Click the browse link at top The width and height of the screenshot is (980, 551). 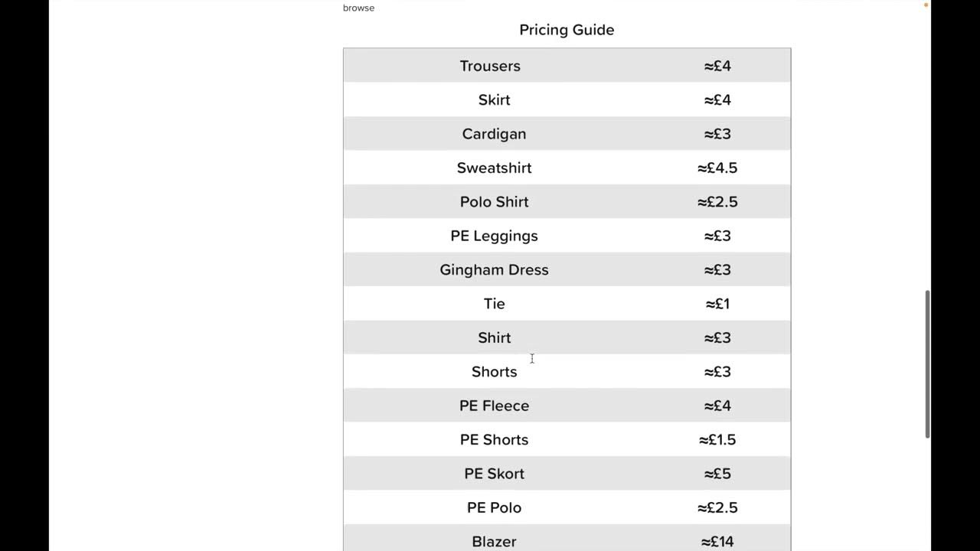coord(358,8)
